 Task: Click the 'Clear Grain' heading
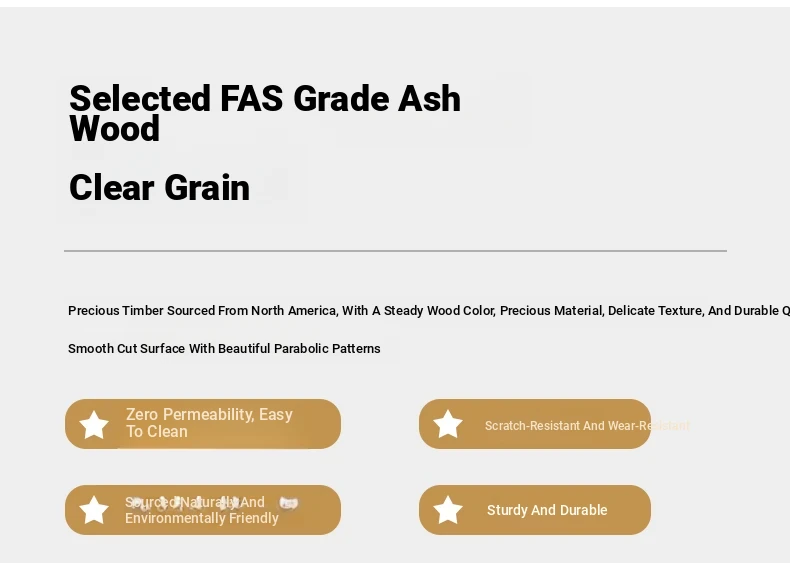(x=159, y=187)
